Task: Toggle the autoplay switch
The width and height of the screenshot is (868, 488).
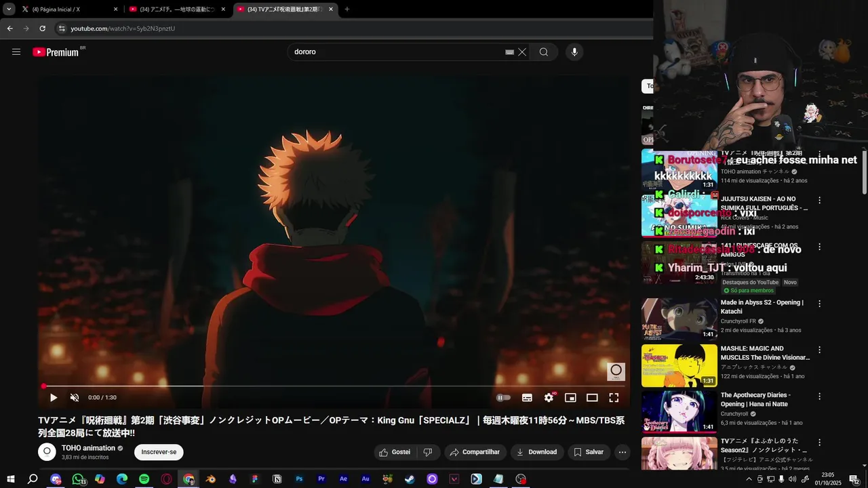Action: (x=503, y=398)
